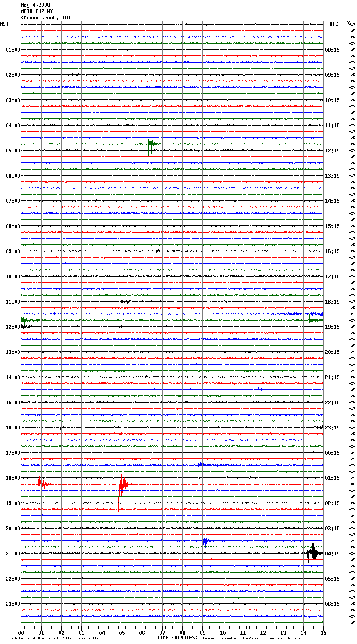Select the MST hour label "16:00"
357x644 pixels.
[x=13, y=428]
